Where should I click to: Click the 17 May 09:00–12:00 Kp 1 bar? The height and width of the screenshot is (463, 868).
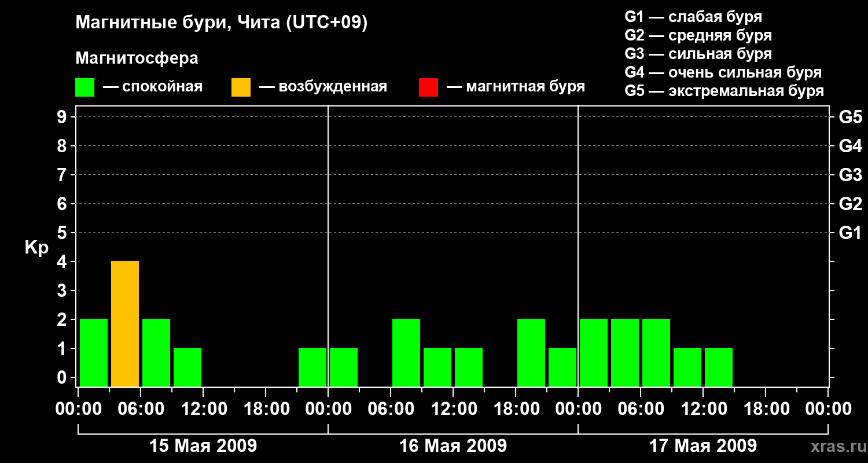pyautogui.click(x=687, y=367)
